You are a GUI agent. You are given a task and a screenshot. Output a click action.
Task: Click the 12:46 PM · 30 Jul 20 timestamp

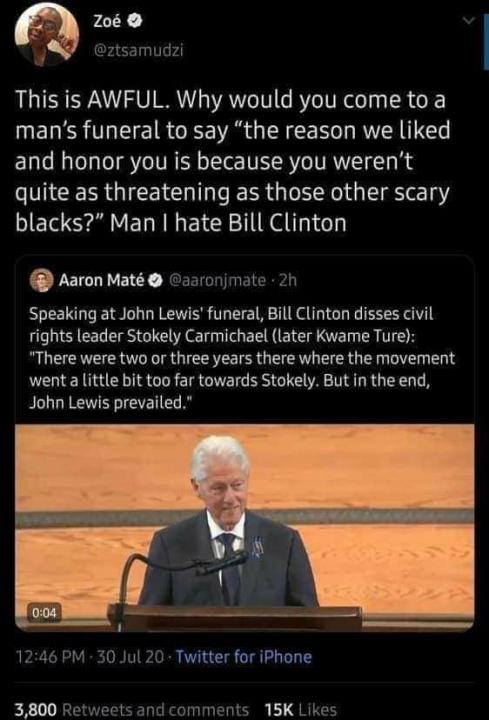(x=90, y=657)
